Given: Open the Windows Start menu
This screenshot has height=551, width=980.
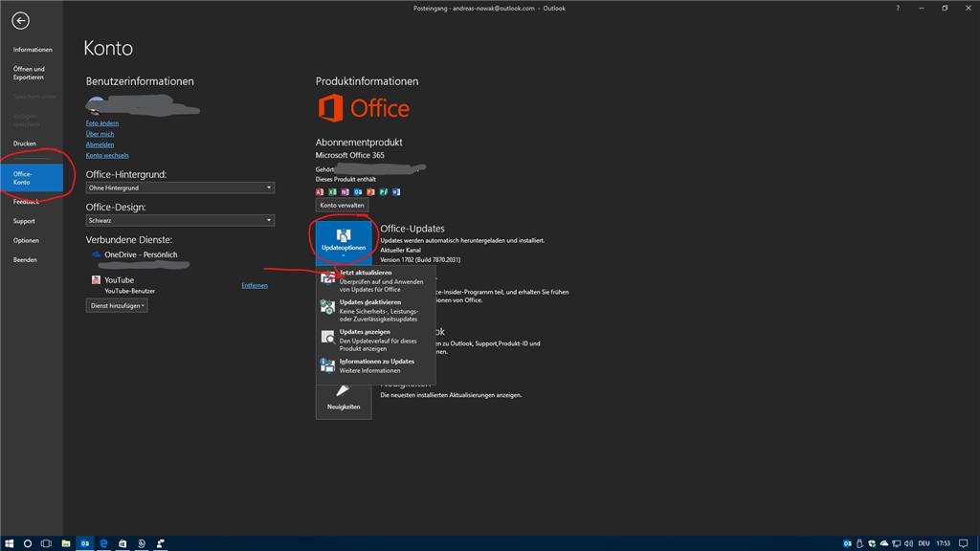Looking at the screenshot, I should click(x=9, y=543).
